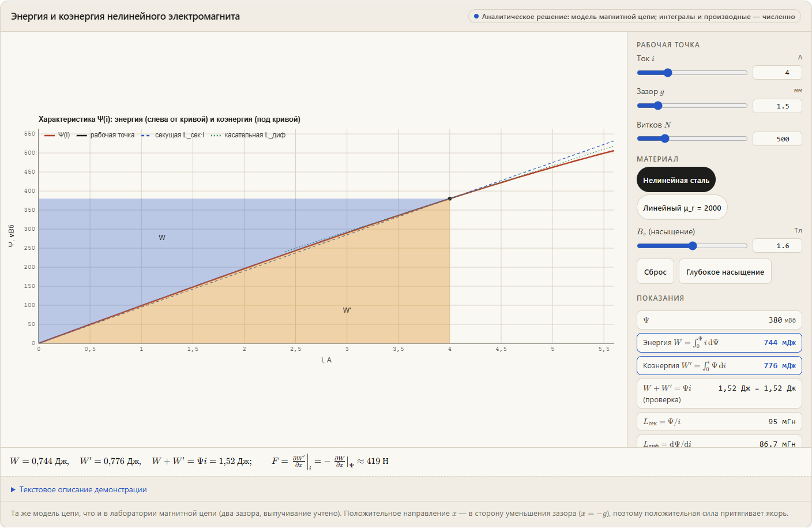Toggle the секущая L_сек·i legend entry
This screenshot has height=528, width=812.
tap(173, 135)
